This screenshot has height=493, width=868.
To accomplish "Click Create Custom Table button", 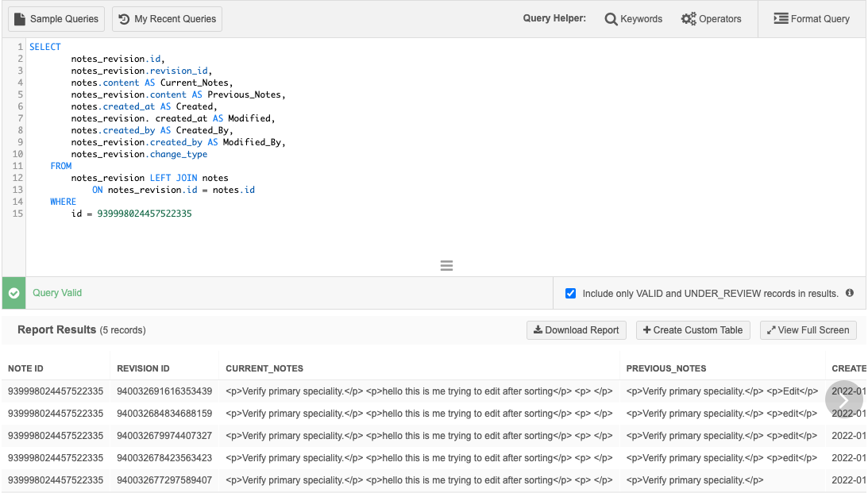I will pos(692,330).
